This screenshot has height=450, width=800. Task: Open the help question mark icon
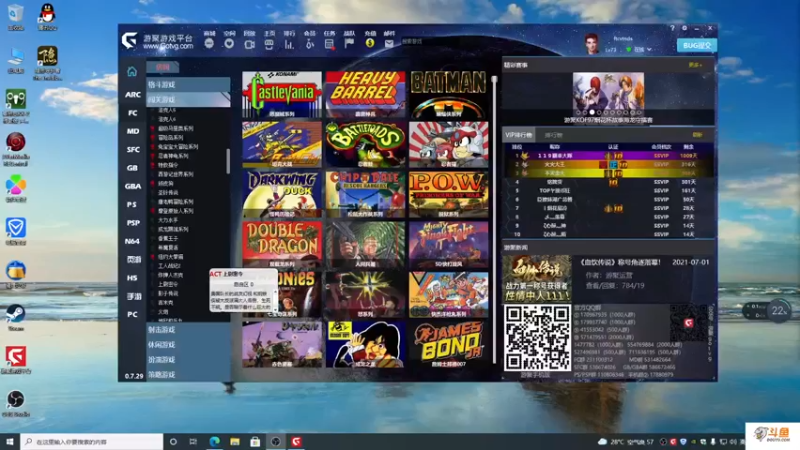pos(672,28)
